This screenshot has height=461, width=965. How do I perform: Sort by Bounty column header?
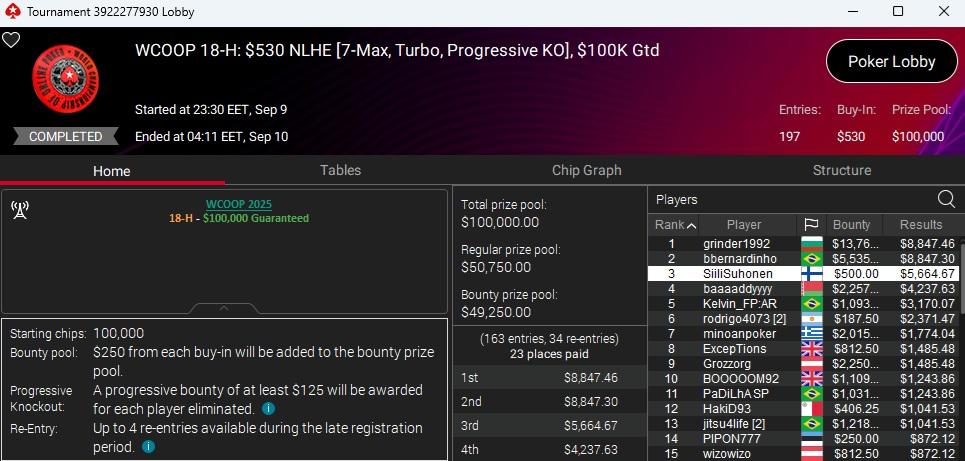click(851, 225)
